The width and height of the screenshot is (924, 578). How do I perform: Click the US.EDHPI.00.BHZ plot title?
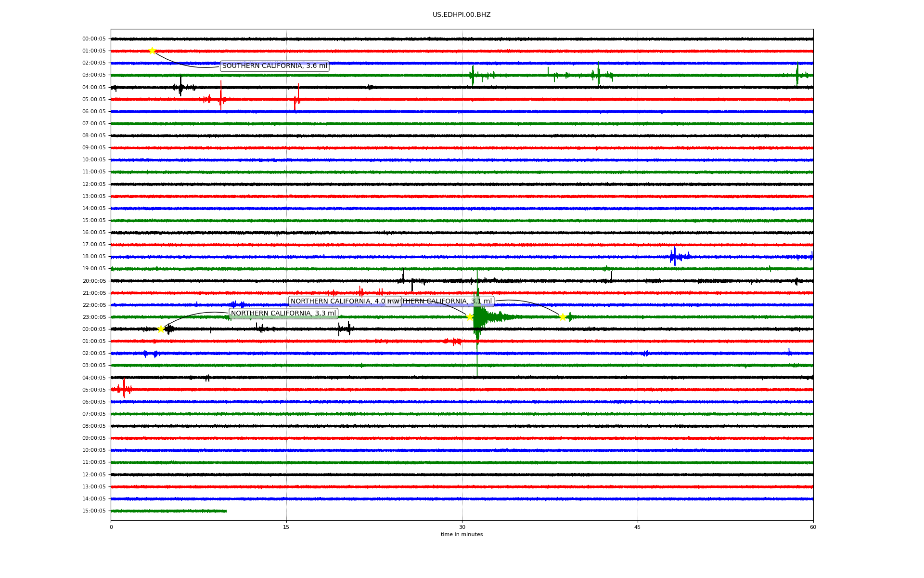tap(462, 15)
